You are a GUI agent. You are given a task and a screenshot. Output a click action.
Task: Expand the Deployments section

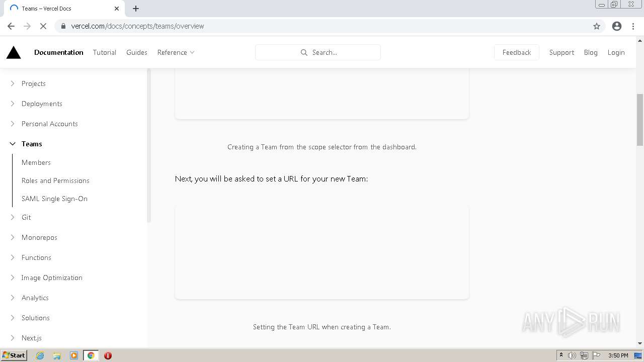coord(13,104)
